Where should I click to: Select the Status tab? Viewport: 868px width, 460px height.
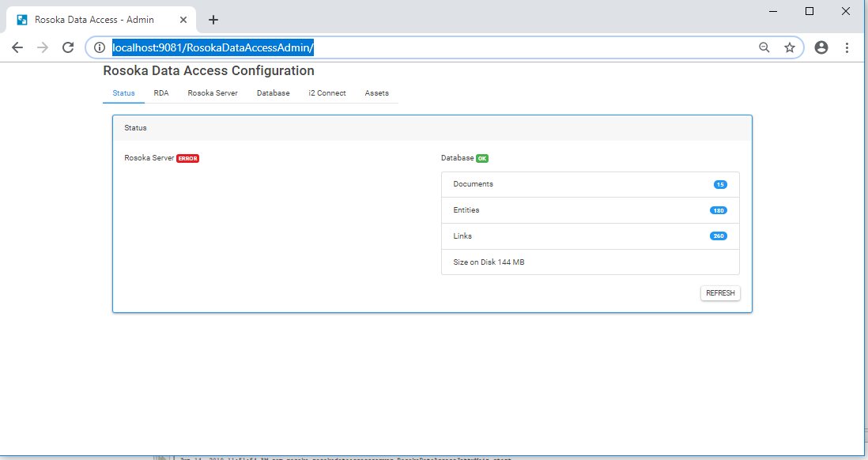(x=123, y=93)
